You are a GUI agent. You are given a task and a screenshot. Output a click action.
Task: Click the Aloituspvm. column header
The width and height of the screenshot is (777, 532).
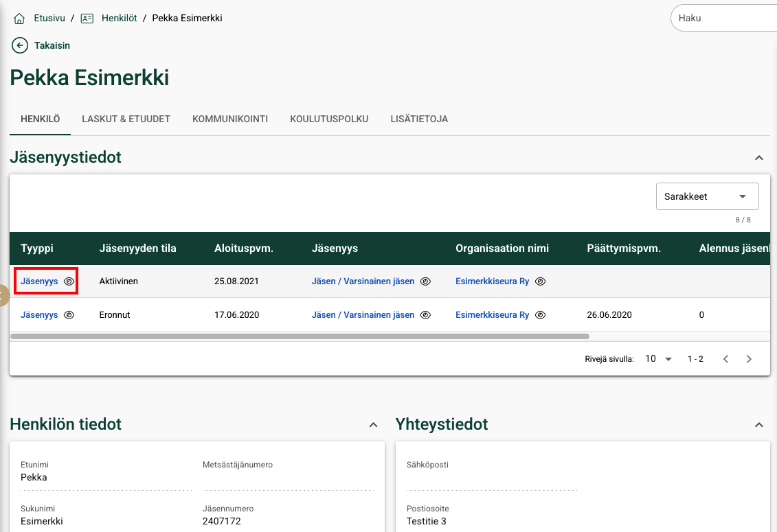(x=244, y=248)
